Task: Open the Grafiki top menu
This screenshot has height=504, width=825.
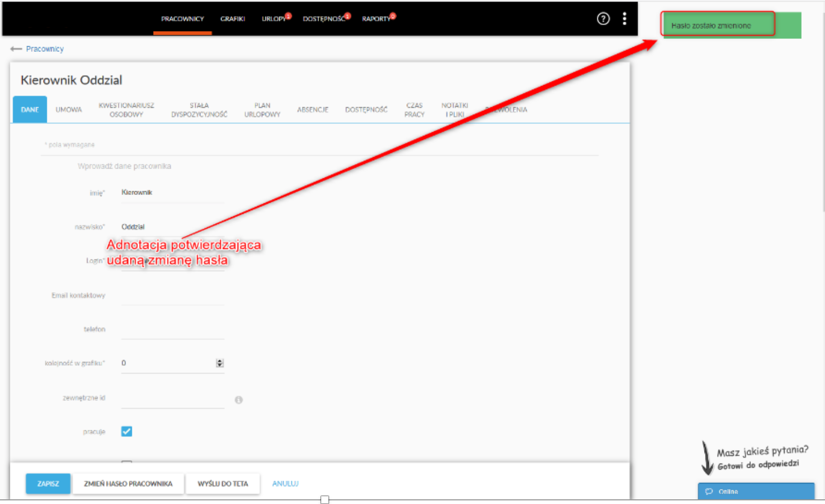Action: pos(232,19)
